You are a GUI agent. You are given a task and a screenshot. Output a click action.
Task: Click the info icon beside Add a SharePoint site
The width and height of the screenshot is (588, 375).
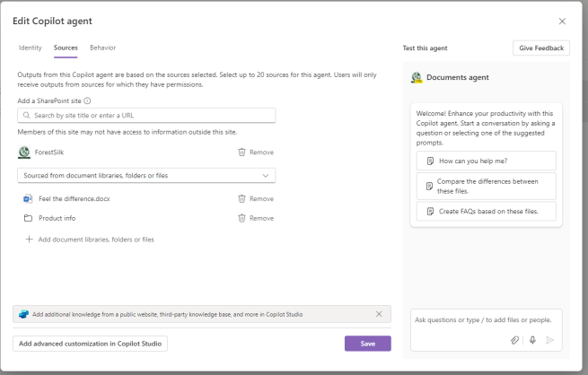(x=87, y=100)
